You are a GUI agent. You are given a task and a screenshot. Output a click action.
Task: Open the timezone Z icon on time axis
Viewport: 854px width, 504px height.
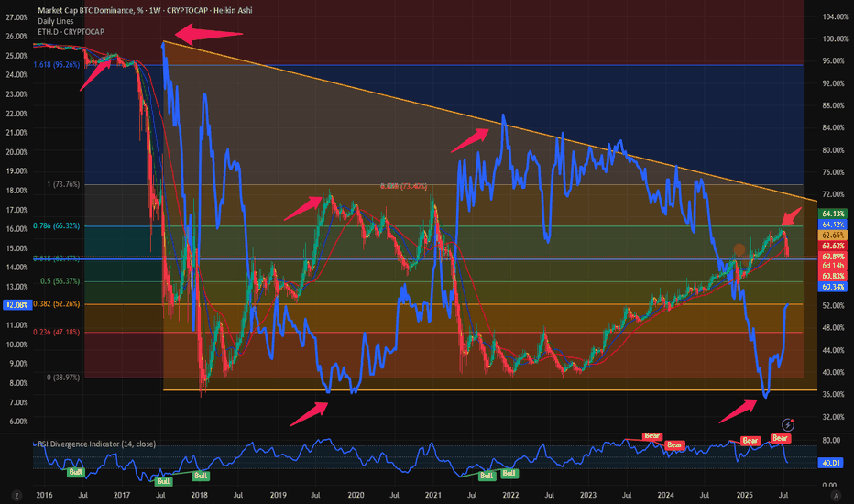pyautogui.click(x=16, y=495)
